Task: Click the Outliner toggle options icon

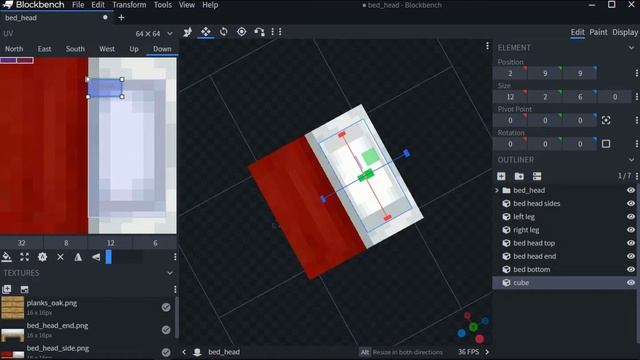Action: [537, 176]
